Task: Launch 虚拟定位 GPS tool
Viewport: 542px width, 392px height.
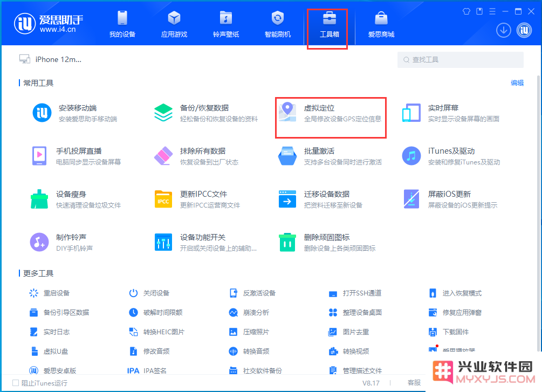Action: pyautogui.click(x=330, y=113)
